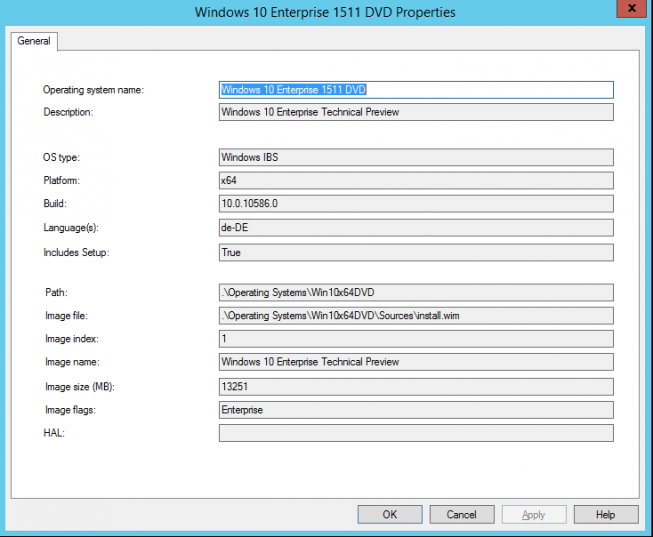This screenshot has height=537, width=653.
Task: Click the 'Path:' label
Action: [x=56, y=292]
